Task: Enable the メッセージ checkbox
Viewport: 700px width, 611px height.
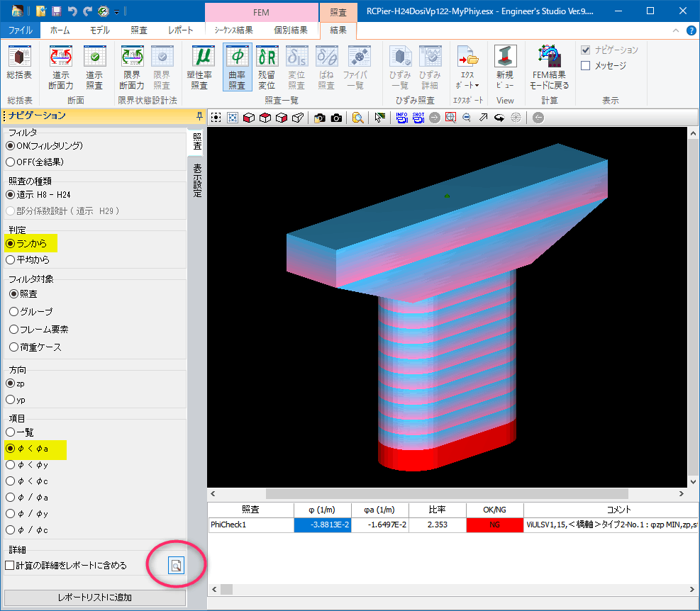Action: (586, 65)
